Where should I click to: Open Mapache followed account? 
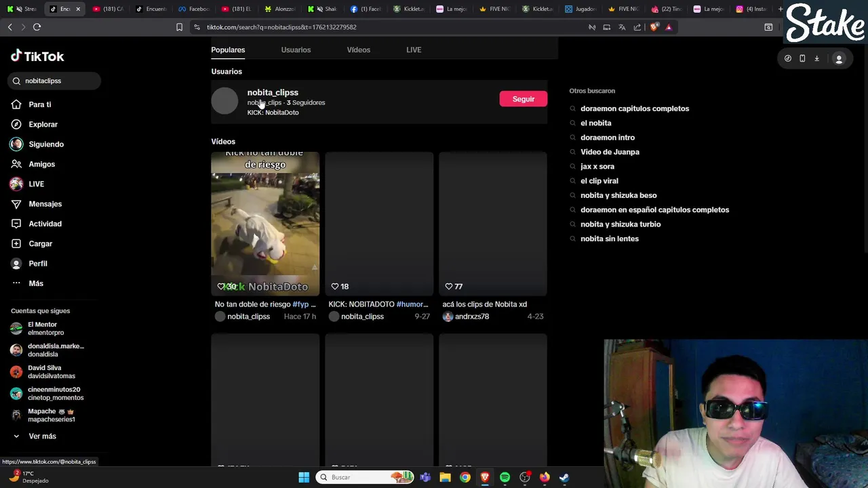(x=43, y=415)
